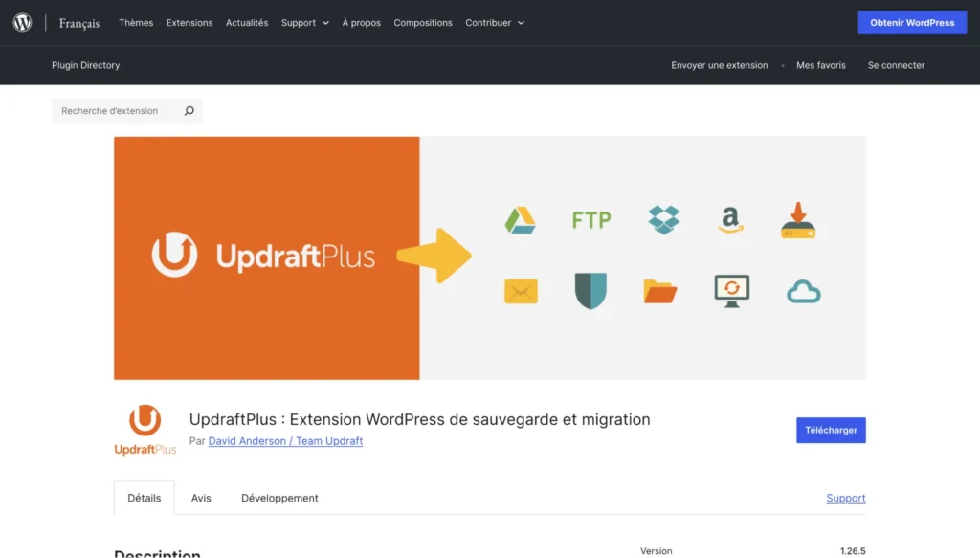Click the Amazon icon in banner
This screenshot has width=980, height=558.
tap(730, 220)
